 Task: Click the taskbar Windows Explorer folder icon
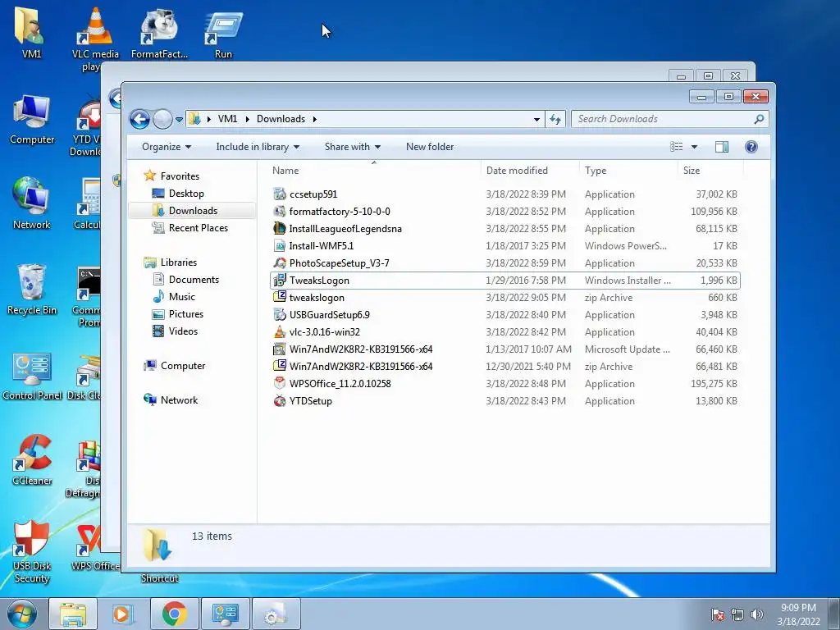(x=73, y=614)
